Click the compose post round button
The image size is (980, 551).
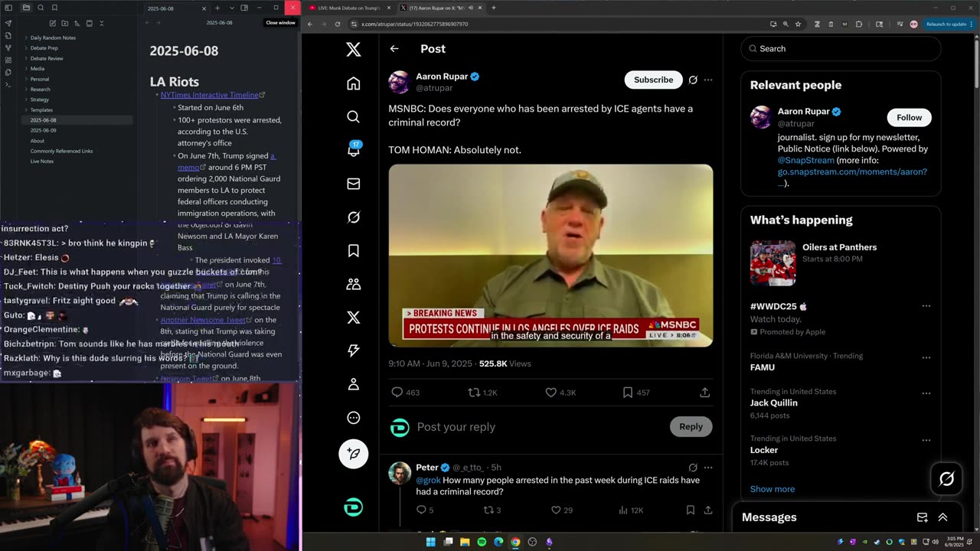coord(353,453)
